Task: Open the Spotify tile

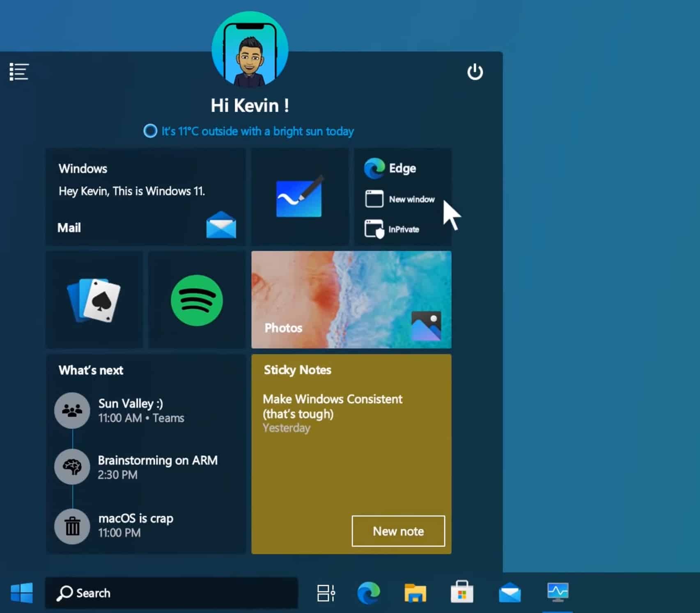Action: tap(197, 300)
